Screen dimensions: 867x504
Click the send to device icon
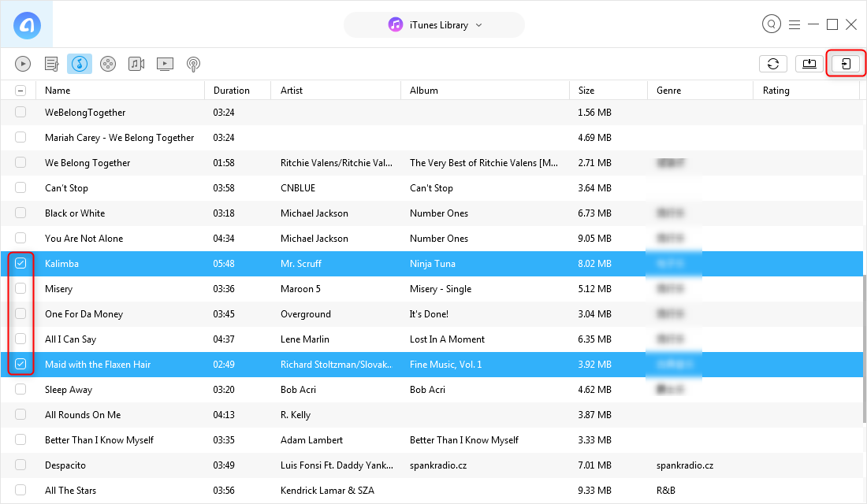click(846, 64)
